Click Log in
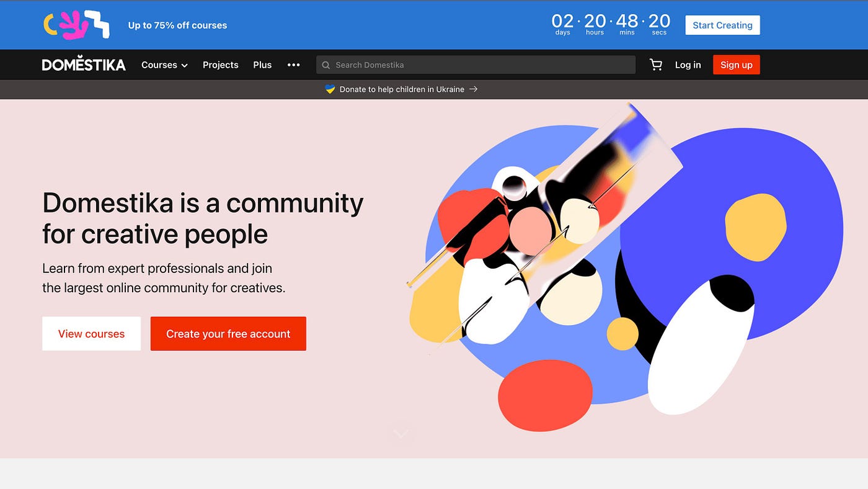This screenshot has width=868, height=489. point(688,65)
